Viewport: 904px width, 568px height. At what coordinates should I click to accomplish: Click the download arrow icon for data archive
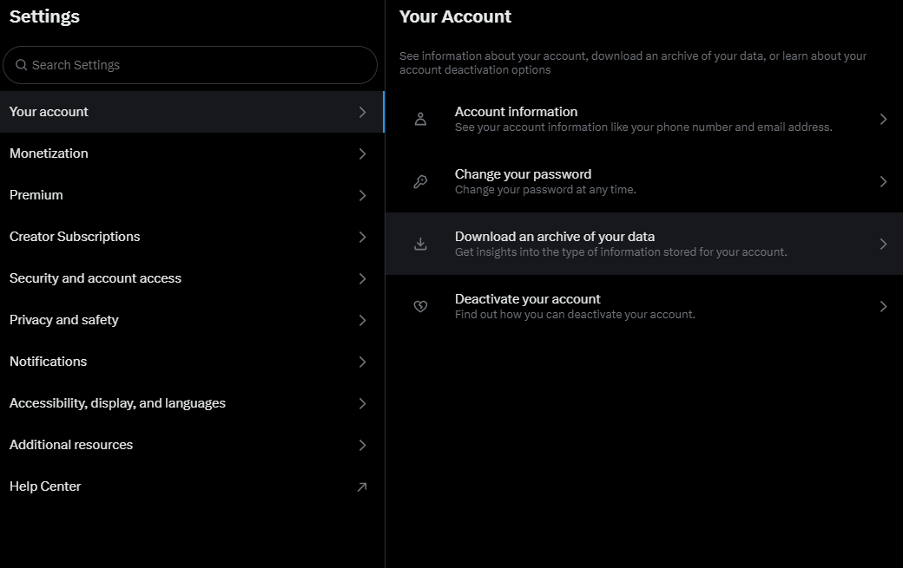pos(420,244)
